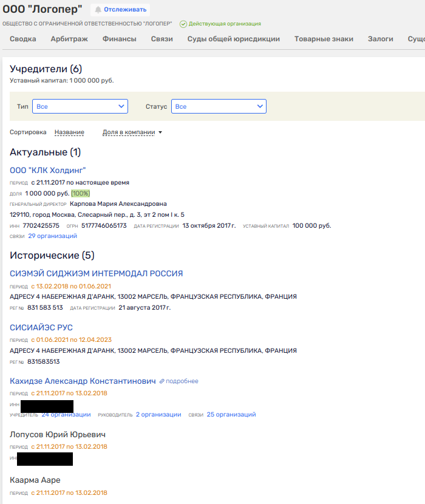Open ООО "КЛК Холдинг" company link
The height and width of the screenshot is (504, 425).
(x=47, y=171)
